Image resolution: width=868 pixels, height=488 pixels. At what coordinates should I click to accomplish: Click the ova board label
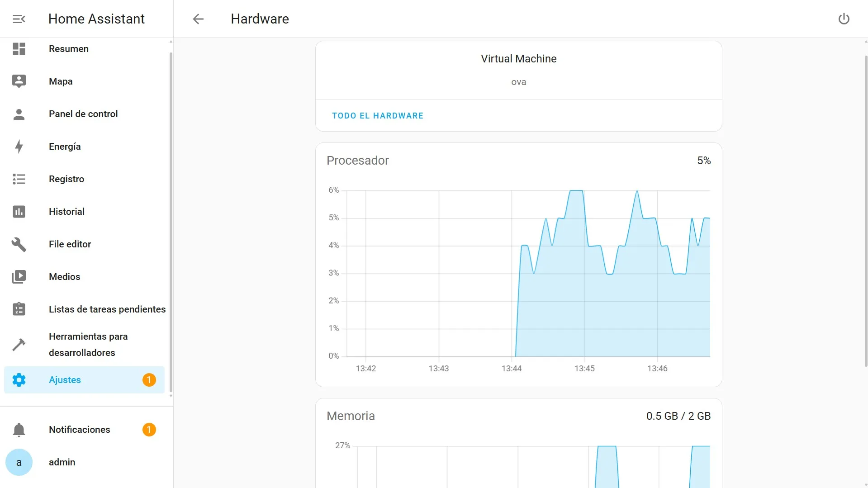pyautogui.click(x=518, y=82)
